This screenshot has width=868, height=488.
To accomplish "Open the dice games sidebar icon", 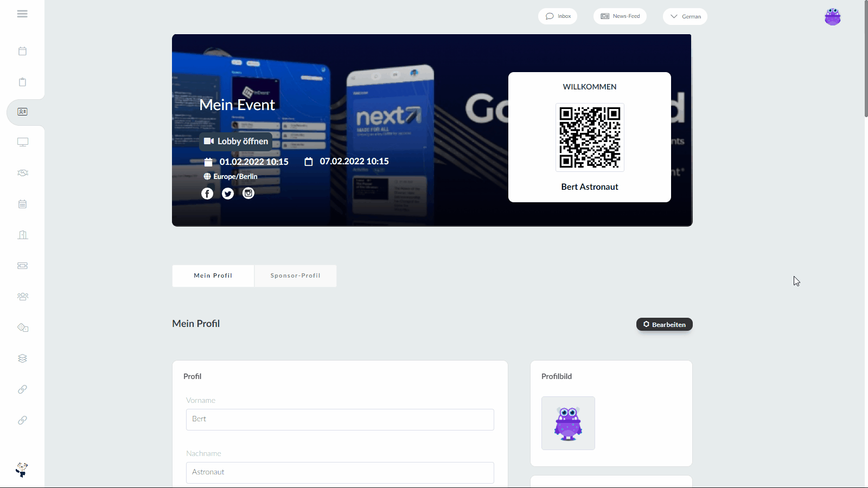I will coord(22,328).
